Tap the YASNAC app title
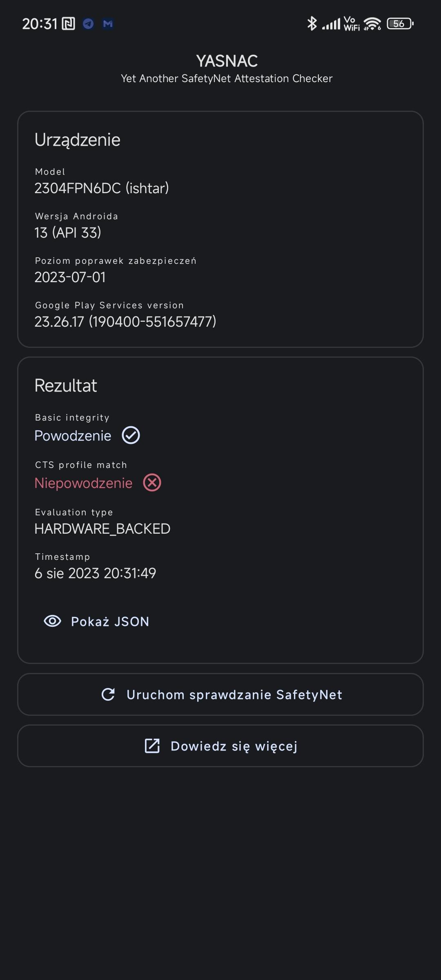This screenshot has width=441, height=980. click(x=227, y=61)
